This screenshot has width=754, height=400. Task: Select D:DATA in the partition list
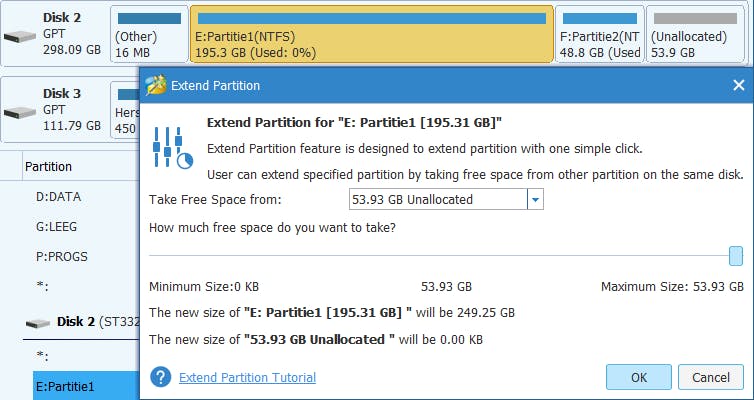(x=58, y=197)
